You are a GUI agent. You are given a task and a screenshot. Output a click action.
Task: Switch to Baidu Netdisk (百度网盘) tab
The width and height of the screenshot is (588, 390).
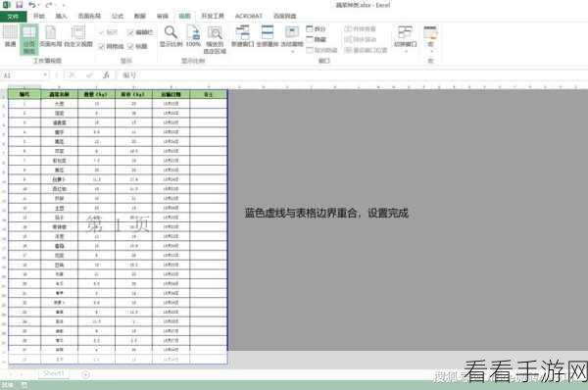(285, 16)
